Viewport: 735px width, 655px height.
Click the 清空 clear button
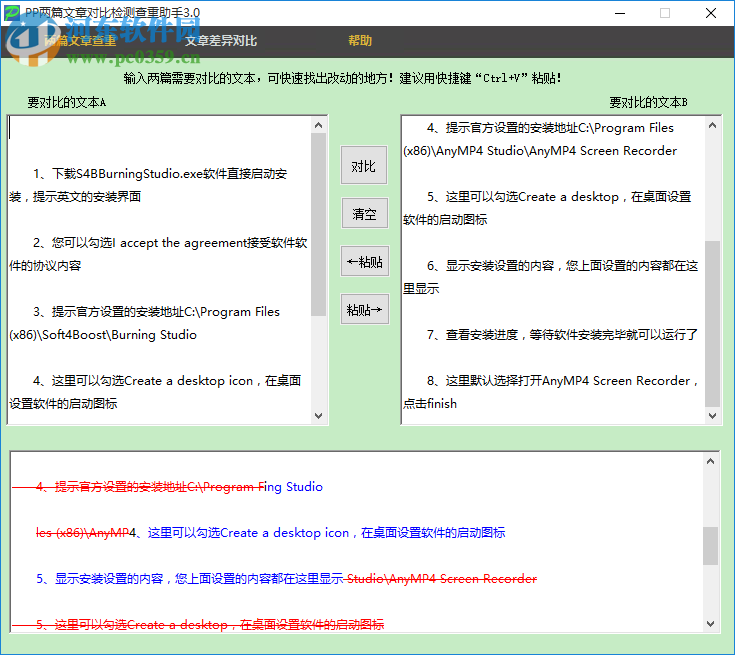click(364, 214)
